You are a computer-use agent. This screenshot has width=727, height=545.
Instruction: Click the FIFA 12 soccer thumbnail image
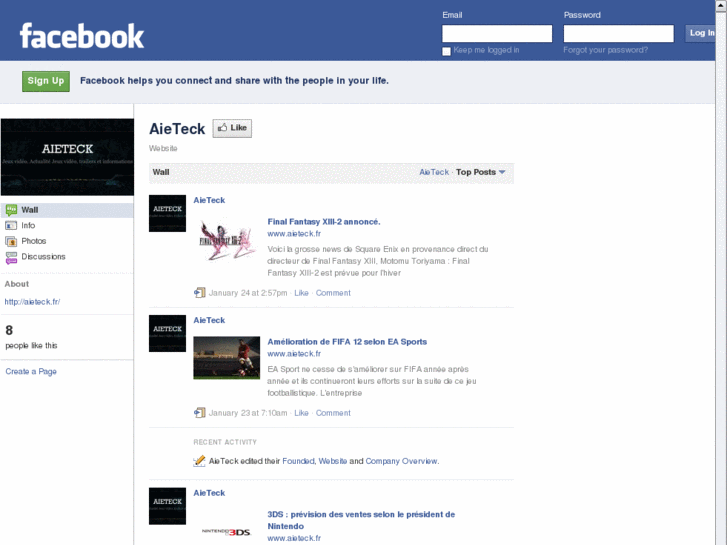coord(227,358)
